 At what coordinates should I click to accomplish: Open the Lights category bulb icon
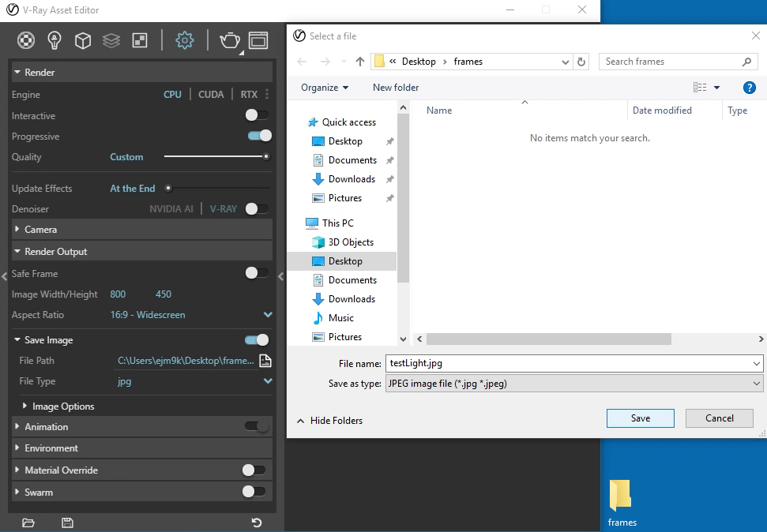[55, 40]
